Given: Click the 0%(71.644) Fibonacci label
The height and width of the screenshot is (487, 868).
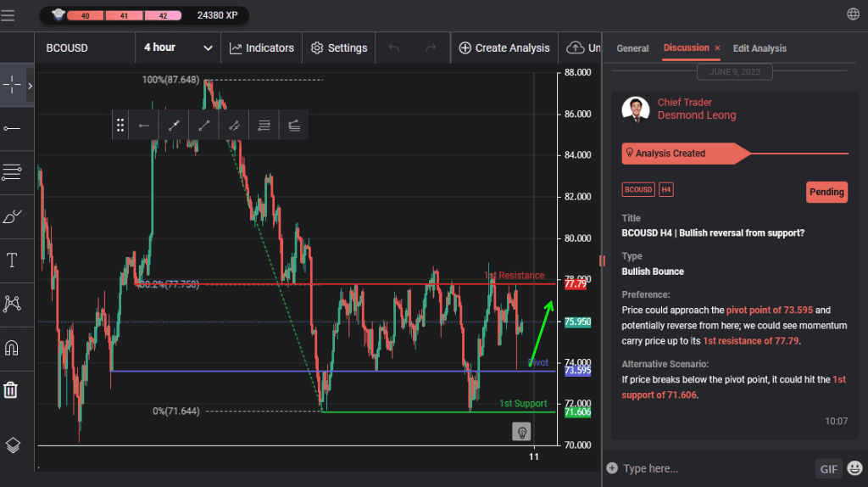Looking at the screenshot, I should [x=176, y=411].
